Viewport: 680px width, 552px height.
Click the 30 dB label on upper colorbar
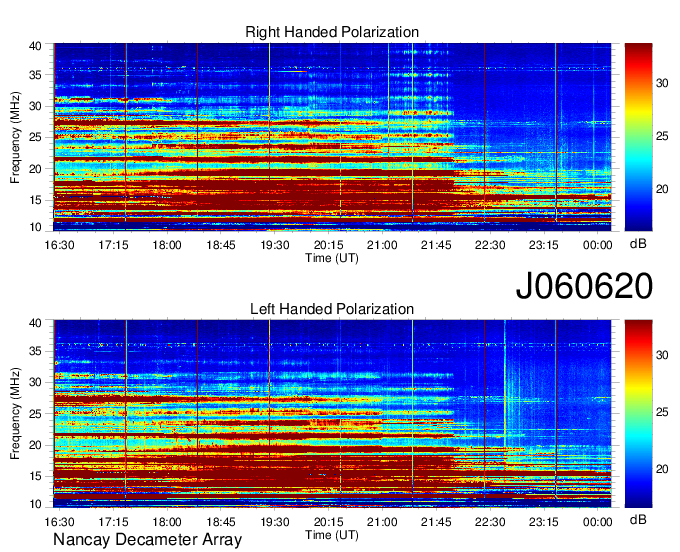662,83
